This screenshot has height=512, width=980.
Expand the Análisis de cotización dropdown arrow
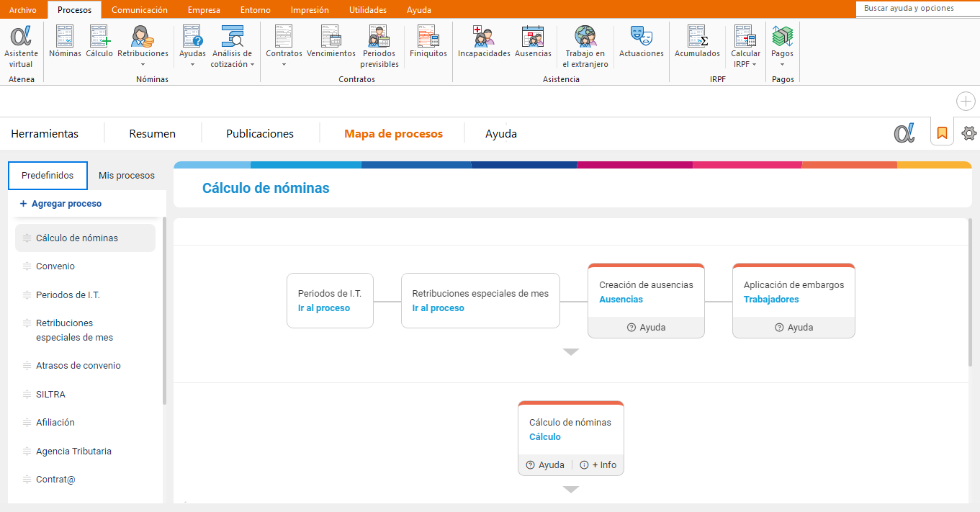click(x=253, y=65)
